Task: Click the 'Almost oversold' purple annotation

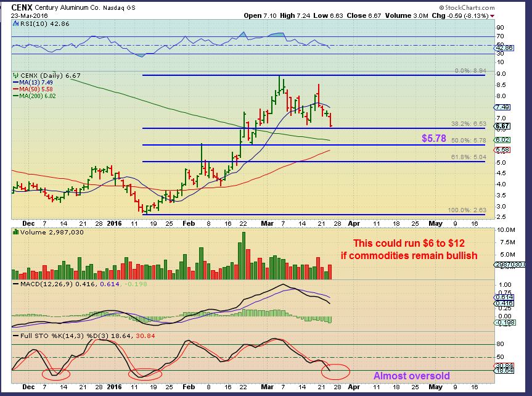Action: tap(412, 376)
